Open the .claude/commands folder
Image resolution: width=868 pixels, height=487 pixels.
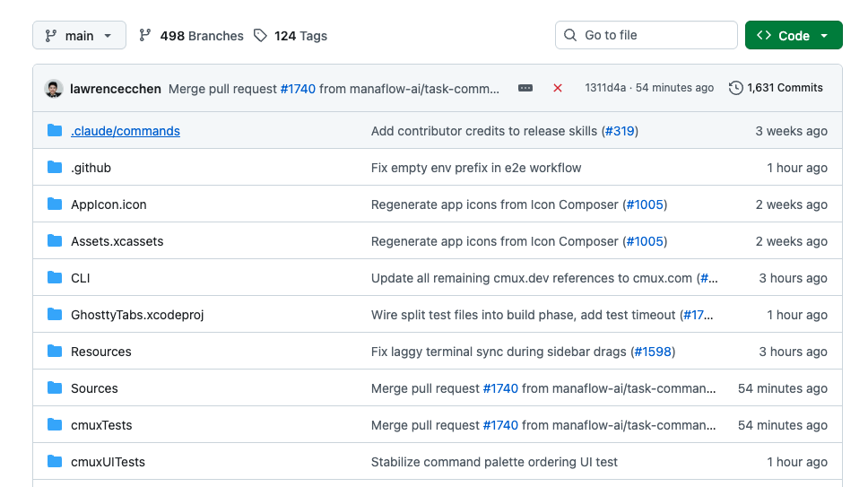coord(126,131)
